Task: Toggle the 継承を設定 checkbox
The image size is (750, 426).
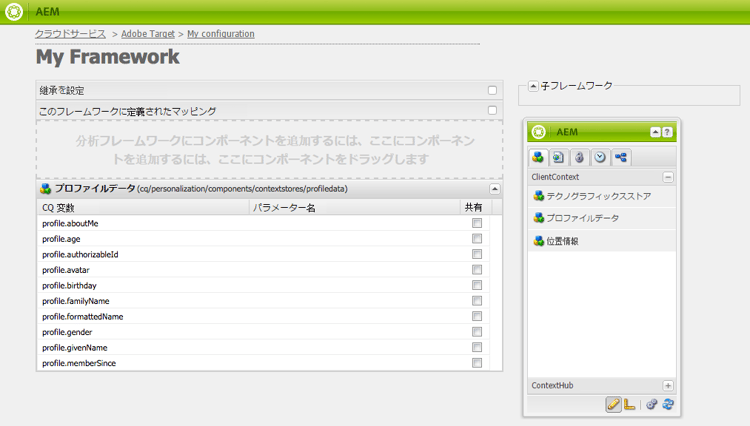Action: click(492, 90)
